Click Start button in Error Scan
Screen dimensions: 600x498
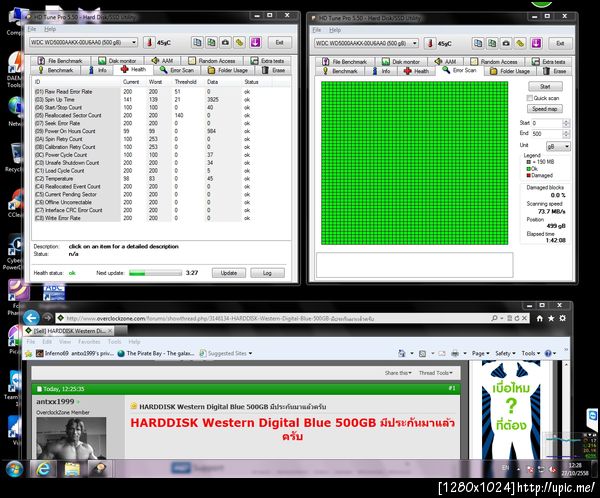click(x=545, y=87)
